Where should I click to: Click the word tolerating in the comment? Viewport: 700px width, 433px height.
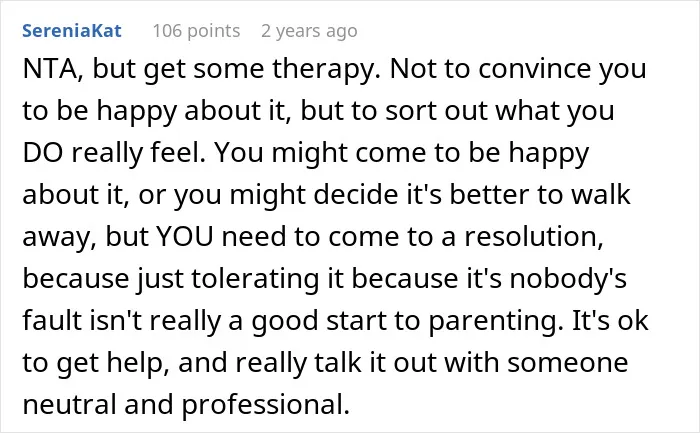[255, 279]
